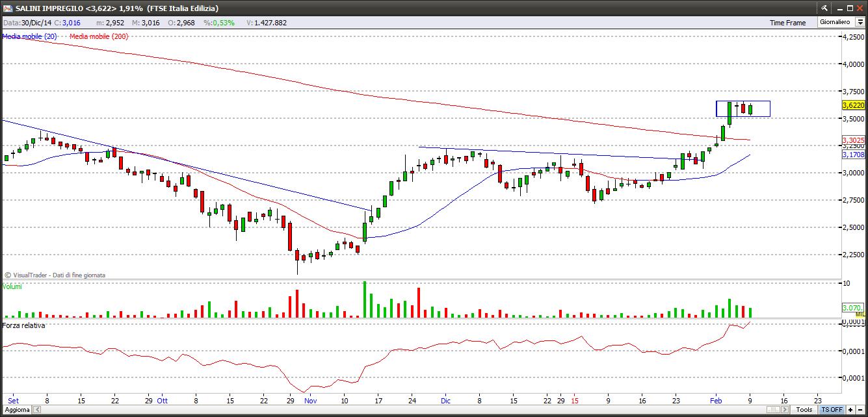Click the Tools button
Screen dimensions: 868x417
tap(804, 410)
